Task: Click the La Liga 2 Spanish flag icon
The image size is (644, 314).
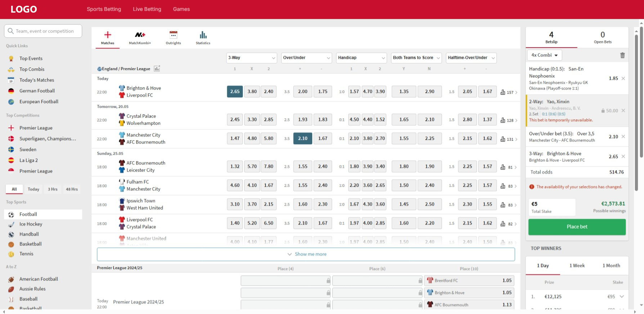Action: 11,160
